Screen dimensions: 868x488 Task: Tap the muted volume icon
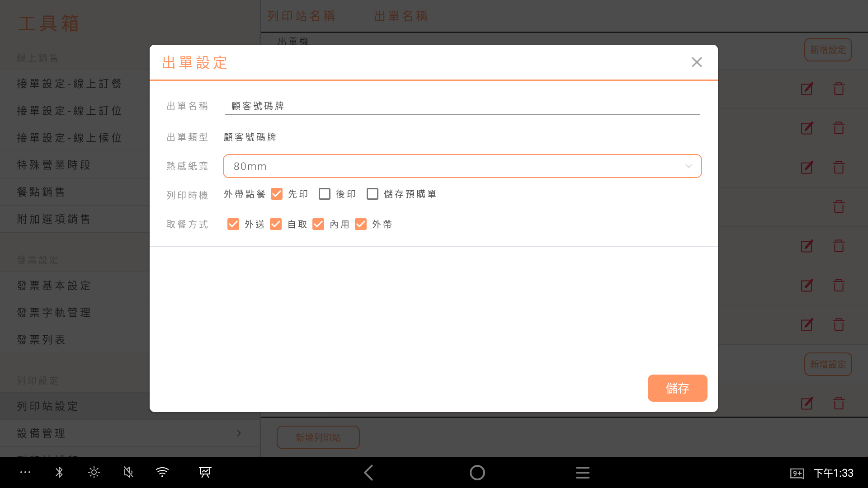(128, 473)
